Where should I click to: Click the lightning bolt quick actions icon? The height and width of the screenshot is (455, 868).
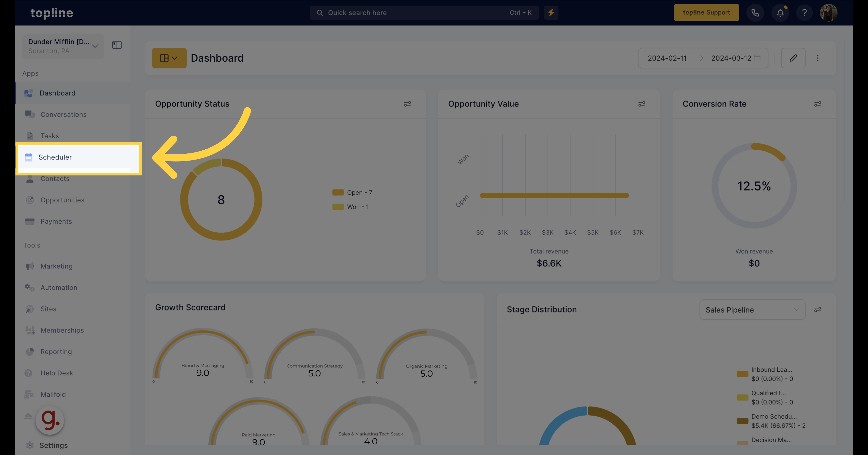[551, 13]
